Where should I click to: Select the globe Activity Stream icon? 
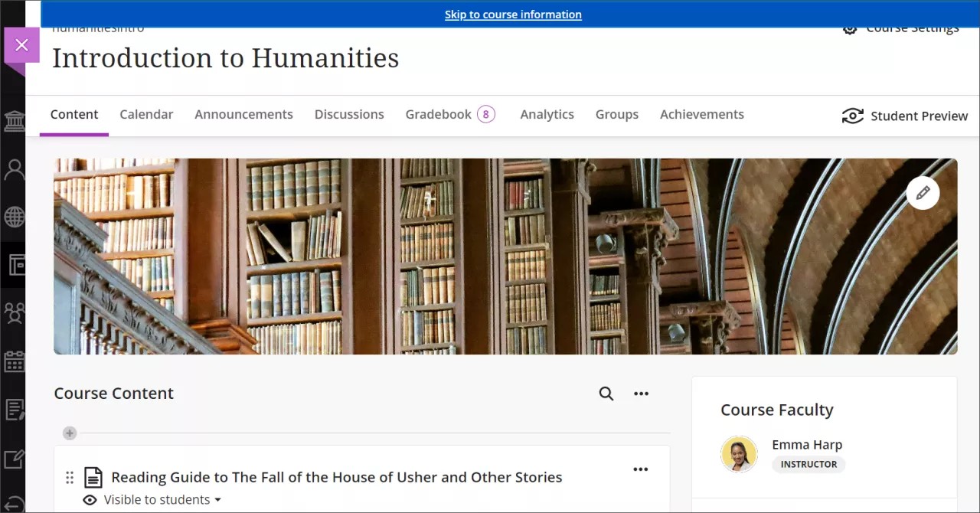click(14, 217)
